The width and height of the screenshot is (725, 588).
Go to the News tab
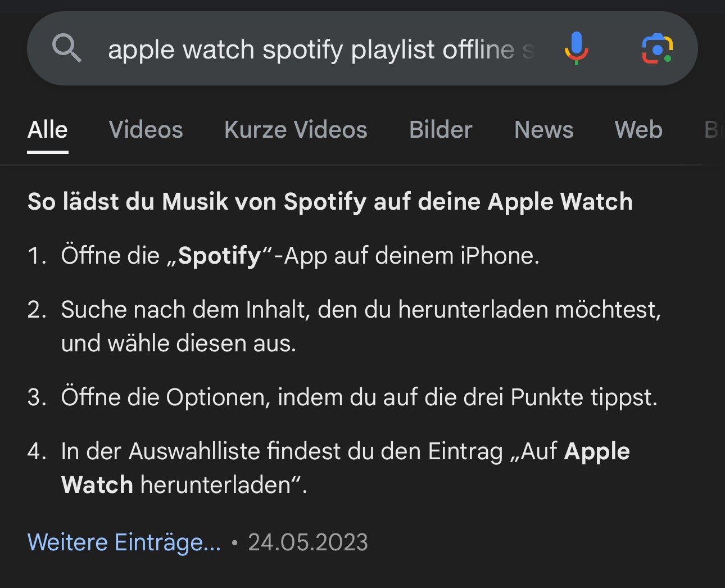click(543, 130)
